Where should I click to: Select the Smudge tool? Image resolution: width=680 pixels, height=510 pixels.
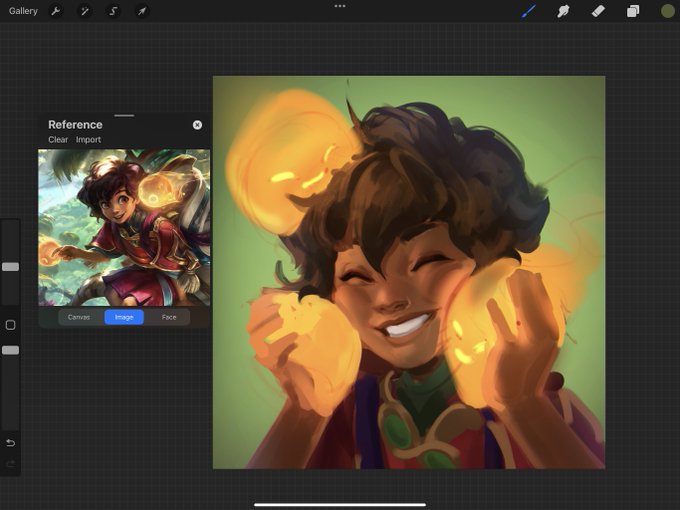(563, 11)
